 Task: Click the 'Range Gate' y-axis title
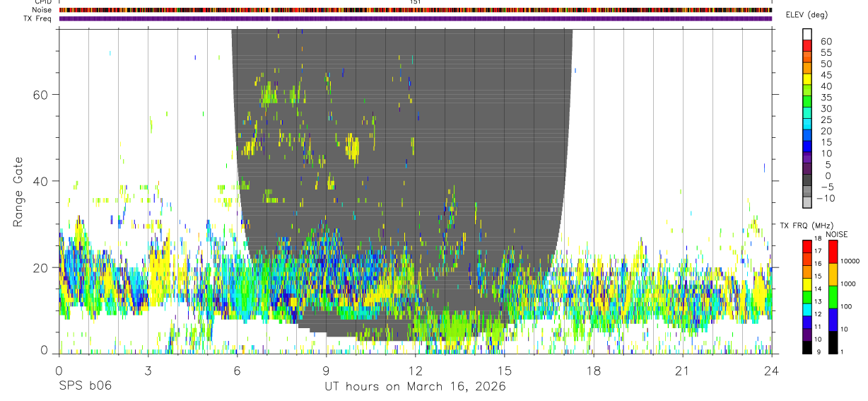click(x=18, y=192)
